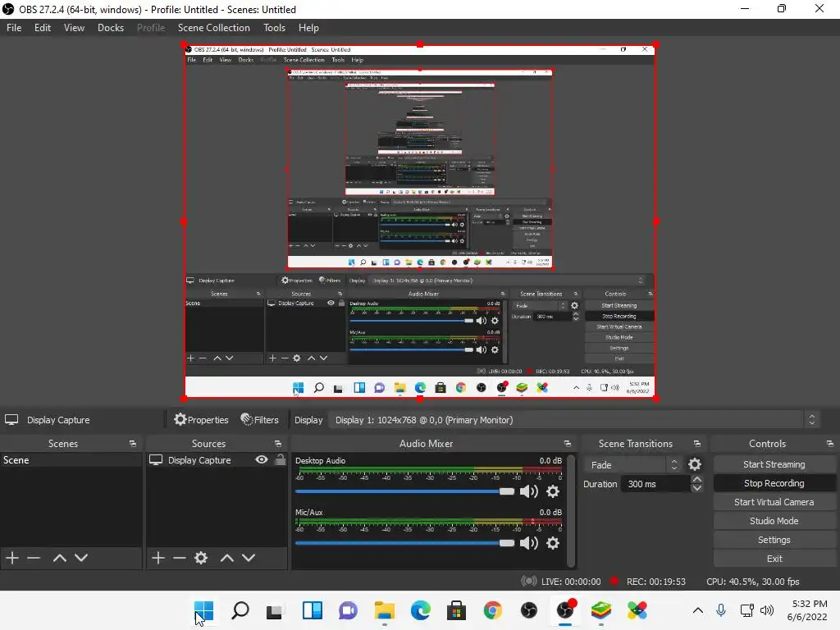The image size is (840, 630).
Task: Open Google Chrome from taskbar
Action: (493, 610)
